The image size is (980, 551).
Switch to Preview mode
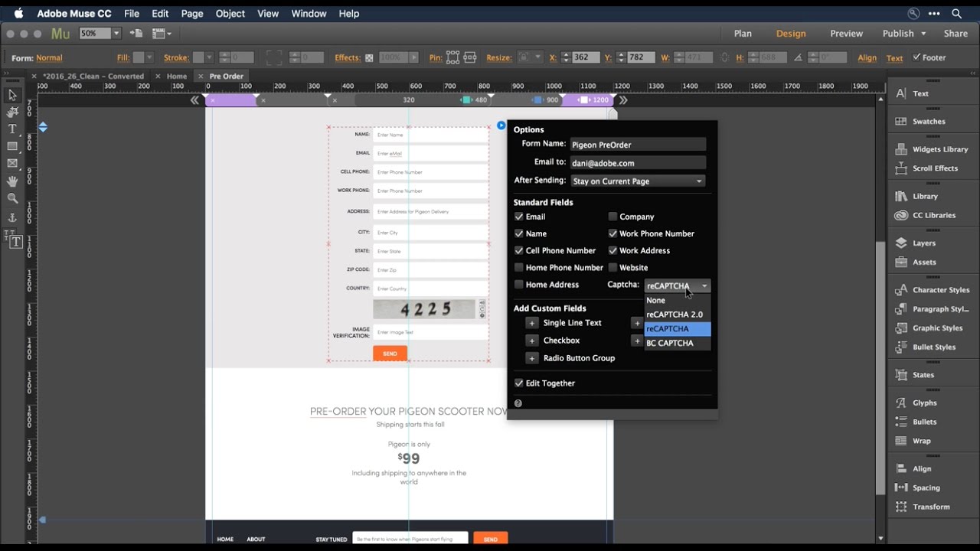pyautogui.click(x=847, y=34)
